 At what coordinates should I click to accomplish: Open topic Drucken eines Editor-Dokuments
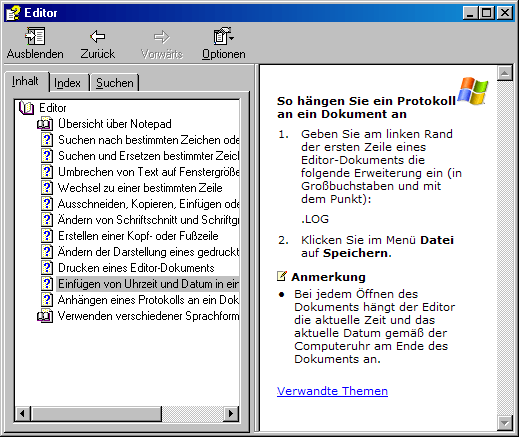(136, 268)
